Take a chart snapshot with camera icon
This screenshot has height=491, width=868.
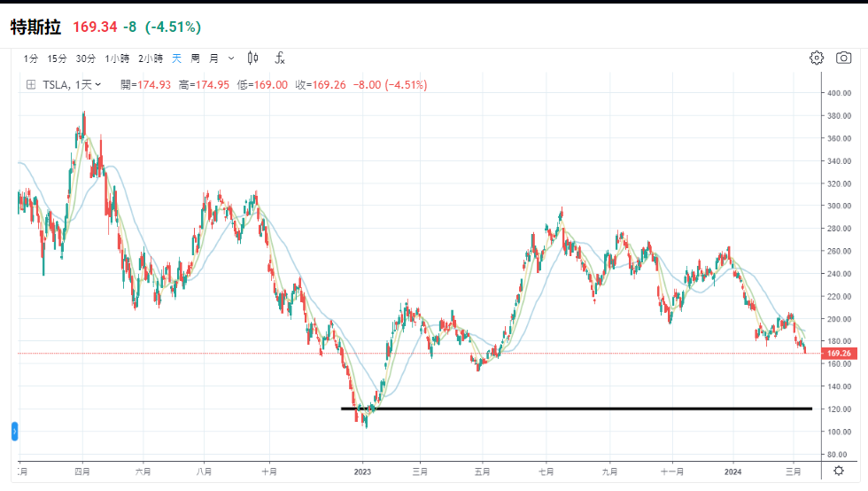pyautogui.click(x=843, y=58)
